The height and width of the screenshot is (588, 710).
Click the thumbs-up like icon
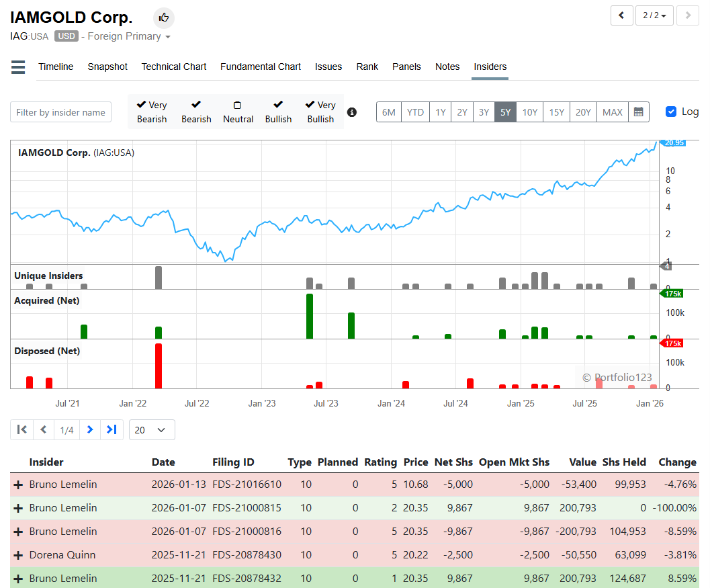pyautogui.click(x=163, y=17)
